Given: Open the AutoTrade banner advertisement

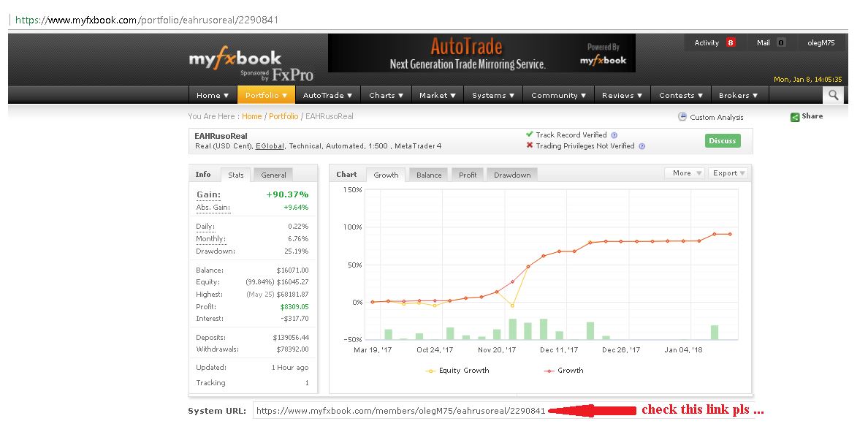Looking at the screenshot, I should [481, 53].
